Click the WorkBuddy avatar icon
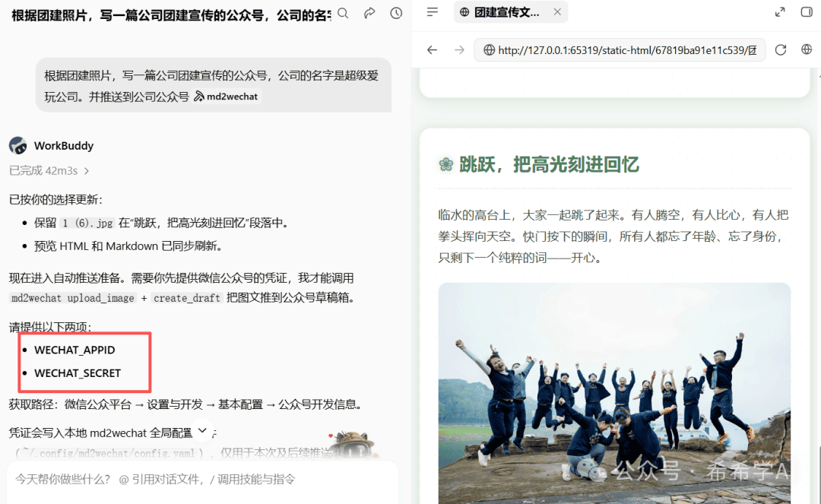 point(18,145)
